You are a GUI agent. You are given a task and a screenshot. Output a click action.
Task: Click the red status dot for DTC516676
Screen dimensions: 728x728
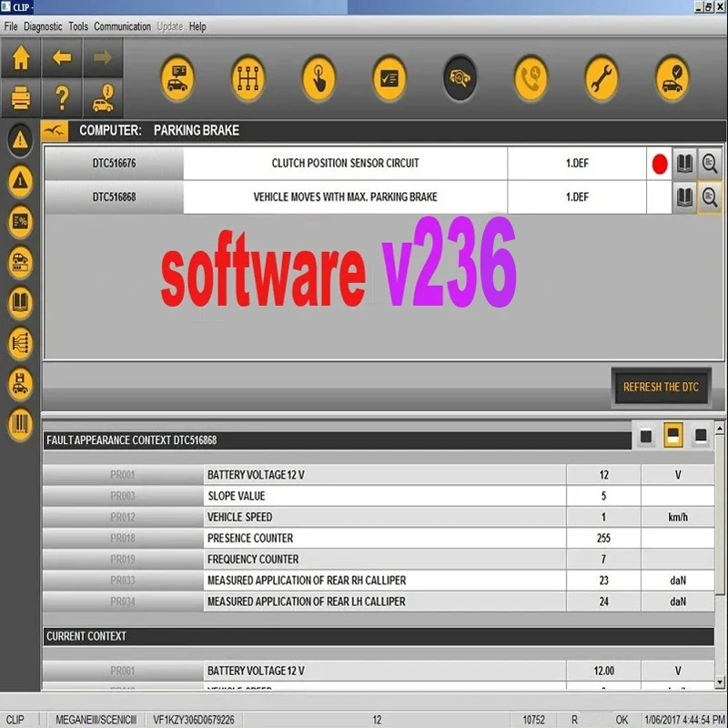click(x=659, y=164)
